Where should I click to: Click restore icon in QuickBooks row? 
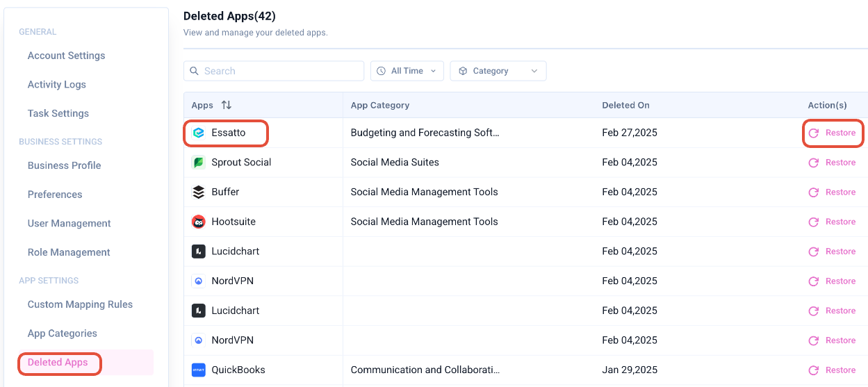(814, 370)
